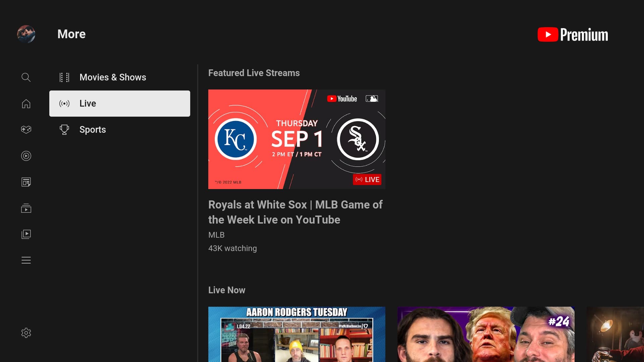This screenshot has width=644, height=362.
Task: Open the More hamburger menu
Action: click(26, 260)
